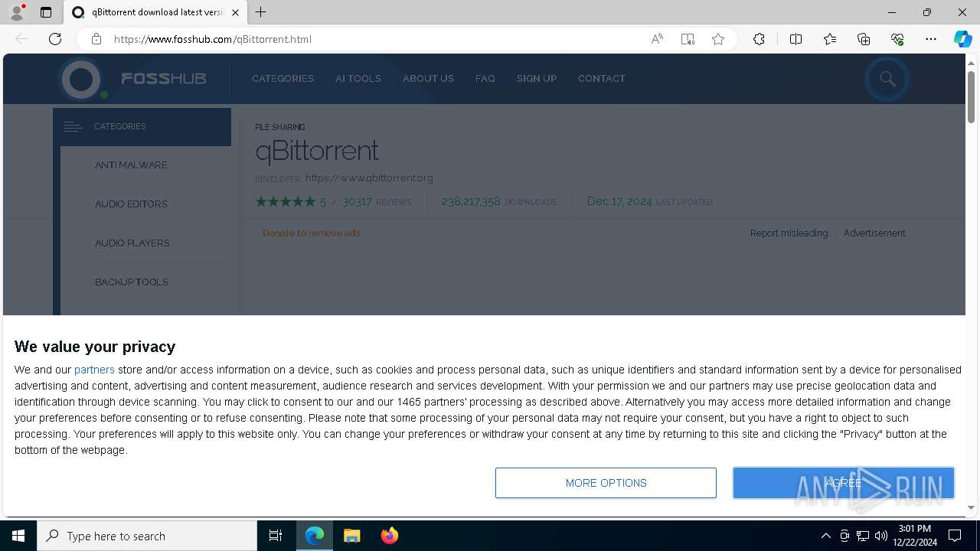View site information lock icon
Screen dimensions: 980x551
point(96,39)
